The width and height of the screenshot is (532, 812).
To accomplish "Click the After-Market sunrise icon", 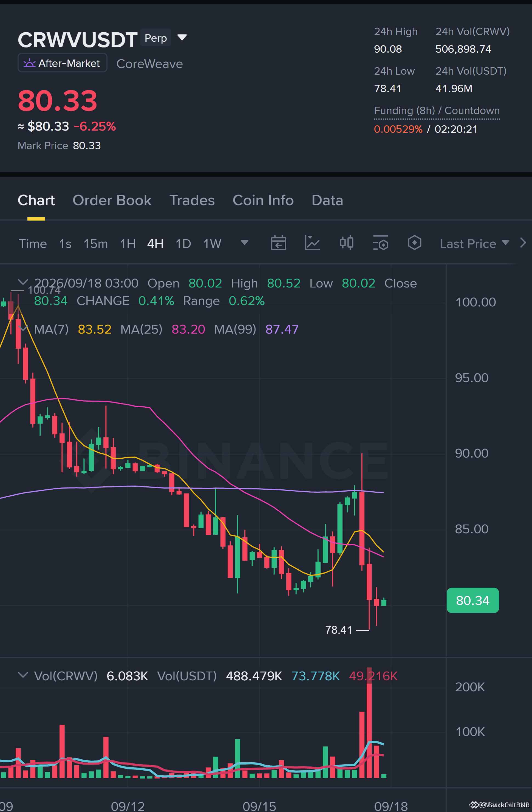I will coord(29,63).
